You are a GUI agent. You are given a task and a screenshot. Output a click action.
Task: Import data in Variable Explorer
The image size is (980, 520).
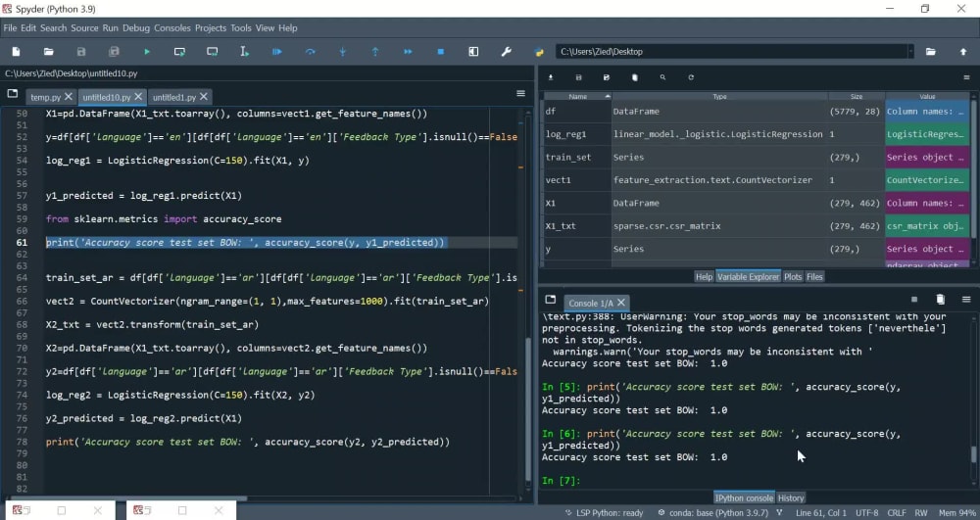(x=551, y=77)
